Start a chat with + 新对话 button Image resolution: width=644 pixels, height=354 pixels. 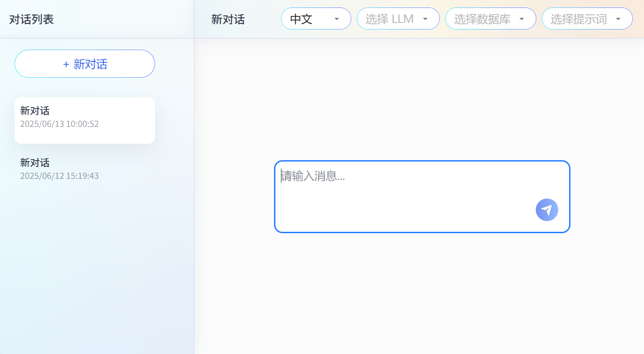(85, 64)
